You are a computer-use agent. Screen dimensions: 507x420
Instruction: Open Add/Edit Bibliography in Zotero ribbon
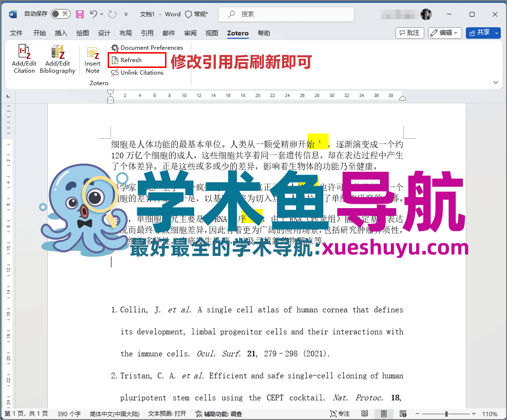point(57,59)
